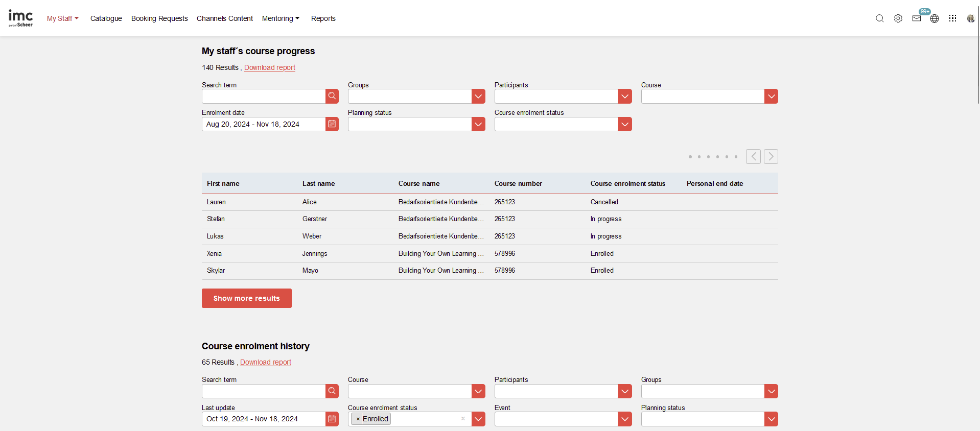Open the Course enrolment status dropdown at top
This screenshot has width=980, height=431.
point(625,124)
